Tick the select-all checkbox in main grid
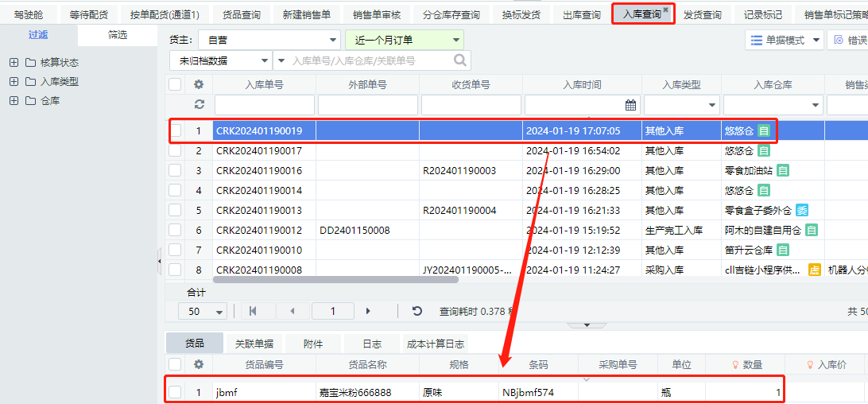The image size is (868, 404). [x=175, y=84]
